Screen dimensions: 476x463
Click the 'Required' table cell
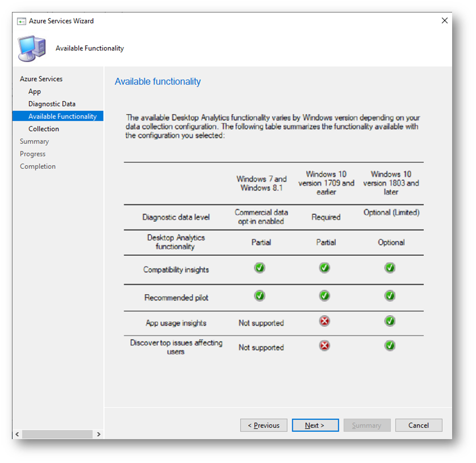click(x=326, y=217)
